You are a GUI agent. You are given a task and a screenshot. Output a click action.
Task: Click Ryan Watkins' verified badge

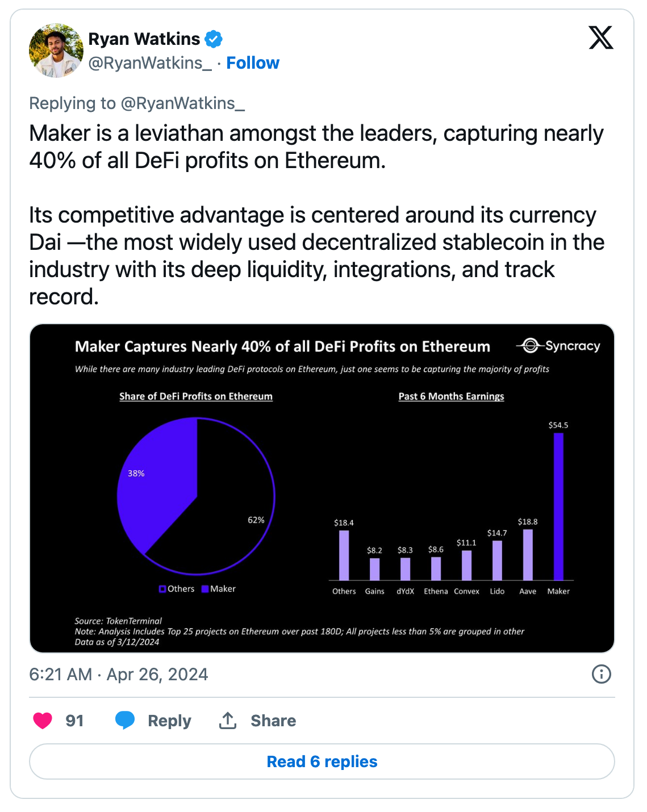click(214, 38)
